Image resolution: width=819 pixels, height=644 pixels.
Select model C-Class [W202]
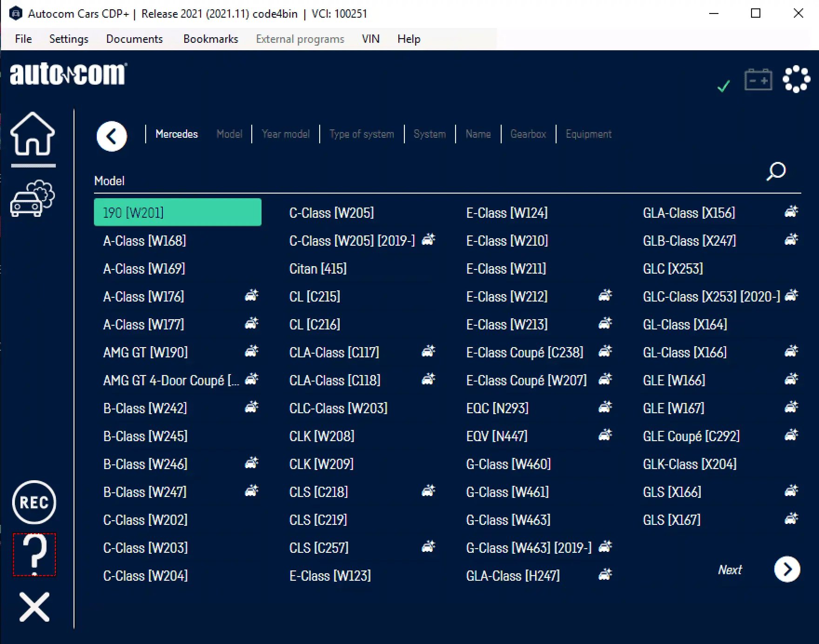[x=146, y=520]
